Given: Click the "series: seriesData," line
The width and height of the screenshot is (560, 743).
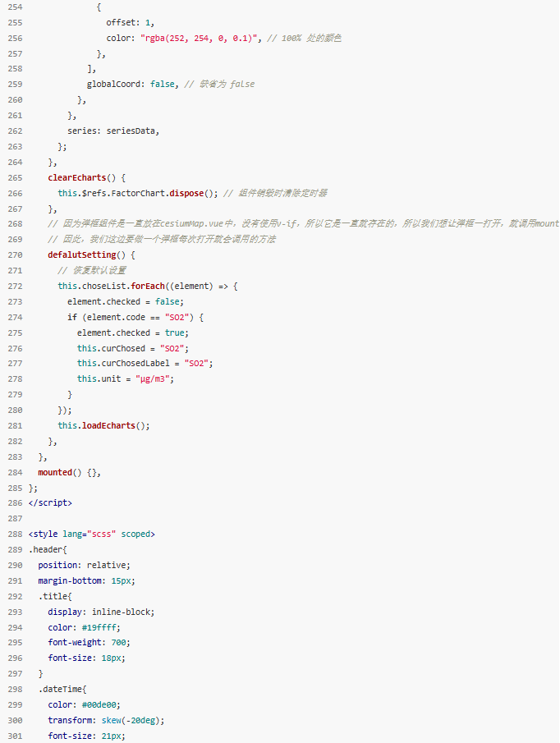Looking at the screenshot, I should (x=113, y=131).
